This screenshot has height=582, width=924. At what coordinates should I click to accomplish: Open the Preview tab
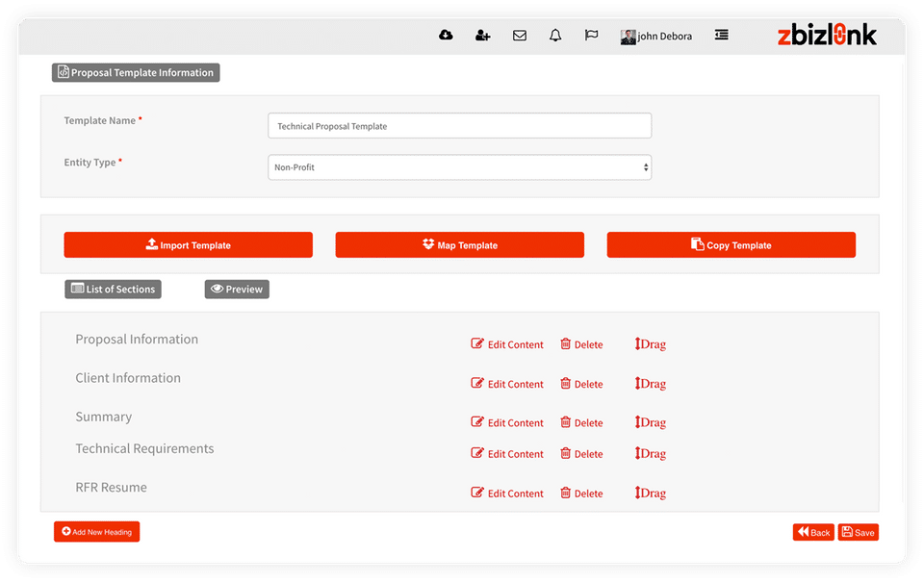[237, 290]
